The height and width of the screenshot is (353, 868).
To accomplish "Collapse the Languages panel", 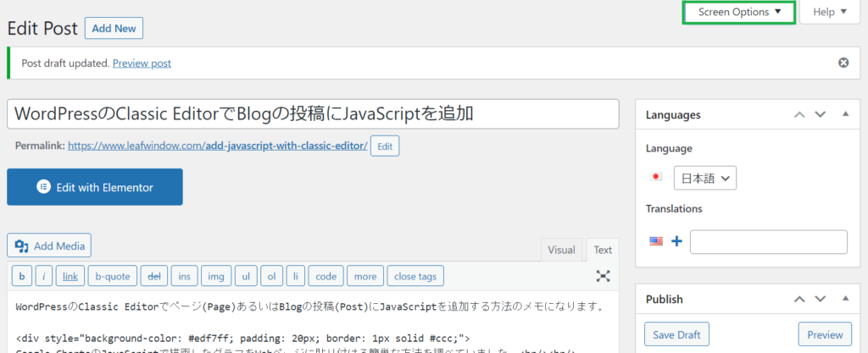I will pyautogui.click(x=845, y=114).
